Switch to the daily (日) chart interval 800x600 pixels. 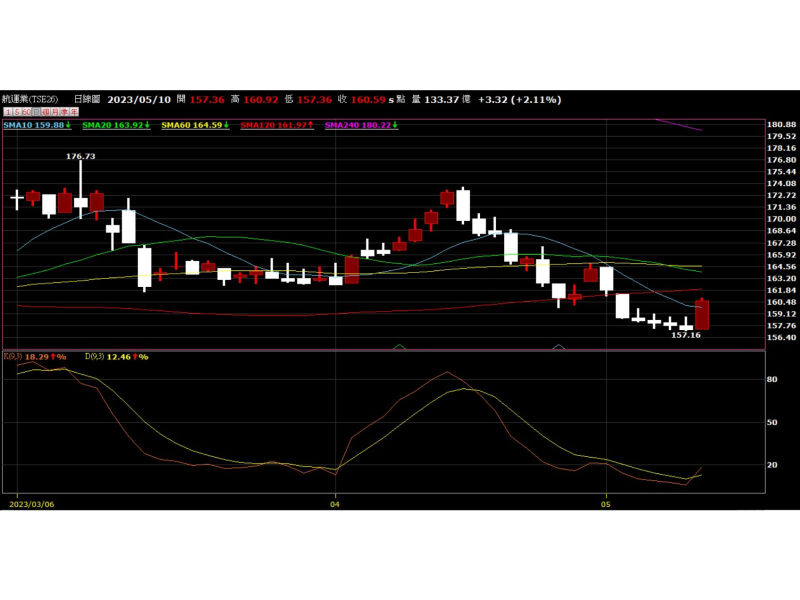click(x=36, y=112)
